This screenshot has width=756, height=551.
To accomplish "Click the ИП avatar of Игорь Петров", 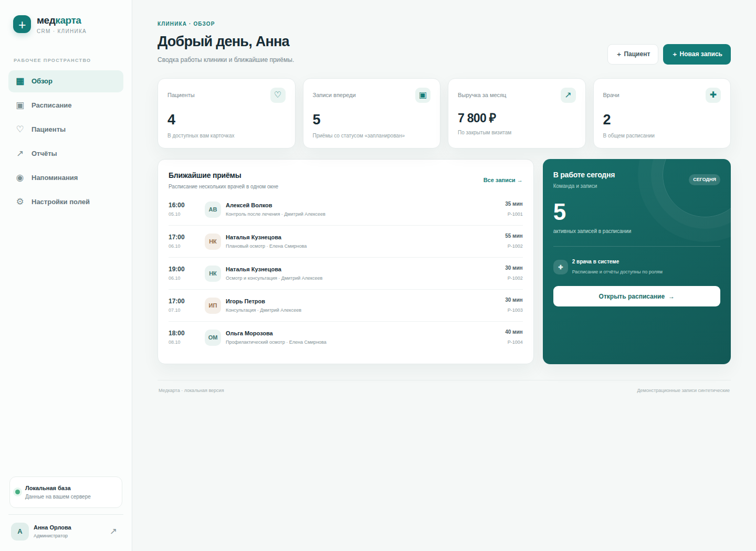I will coord(213,305).
